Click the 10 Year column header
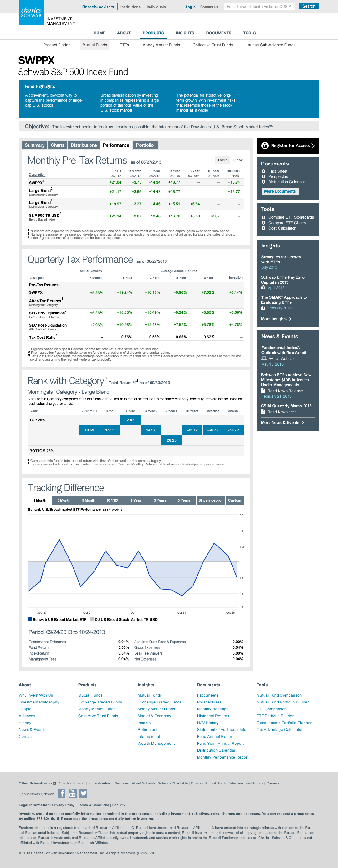This screenshot has width=338, height=868. 213,171
